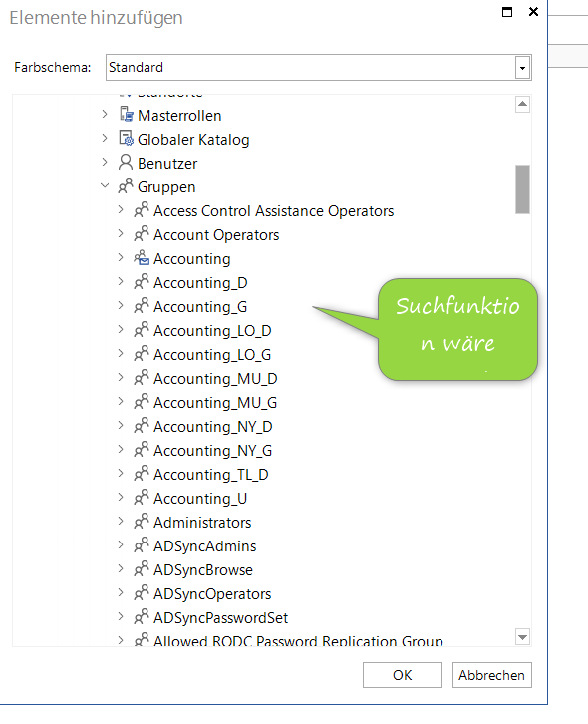This screenshot has width=588, height=724.
Task: Close the Elemente hinzufügen dialog
Action: click(533, 12)
